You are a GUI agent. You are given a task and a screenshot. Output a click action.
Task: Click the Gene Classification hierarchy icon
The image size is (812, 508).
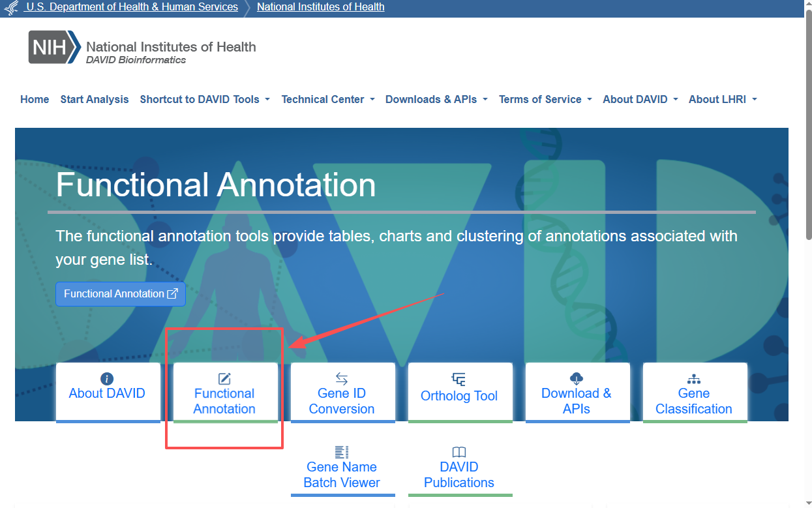pyautogui.click(x=694, y=379)
